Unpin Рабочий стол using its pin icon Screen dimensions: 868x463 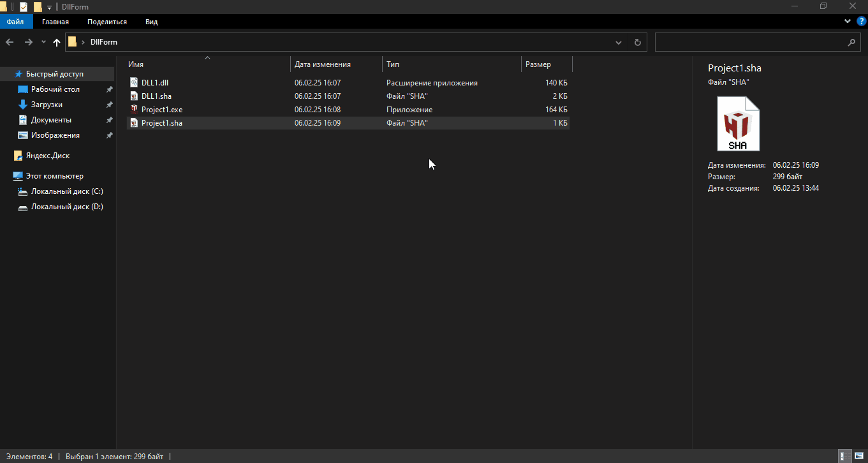point(109,89)
